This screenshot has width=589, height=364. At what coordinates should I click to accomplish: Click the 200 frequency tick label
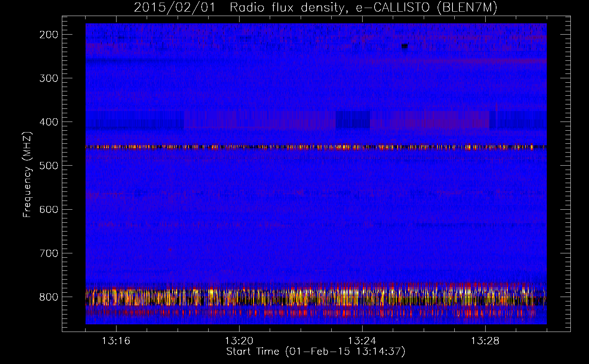click(49, 35)
